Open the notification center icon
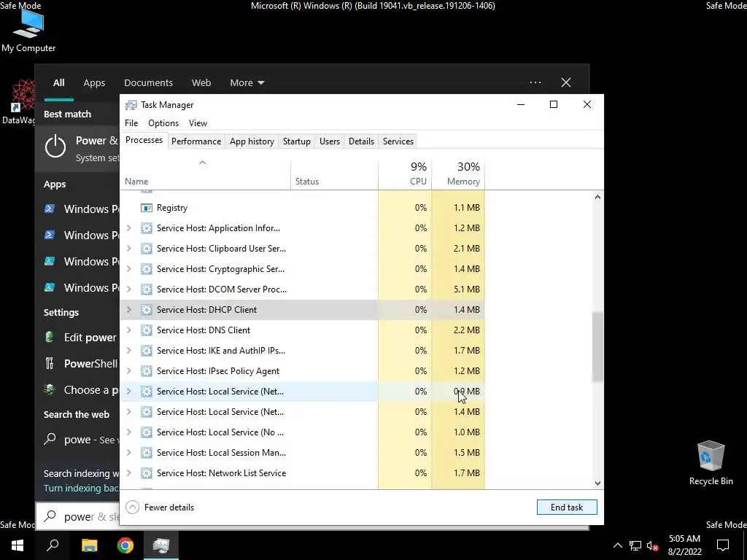 723,545
